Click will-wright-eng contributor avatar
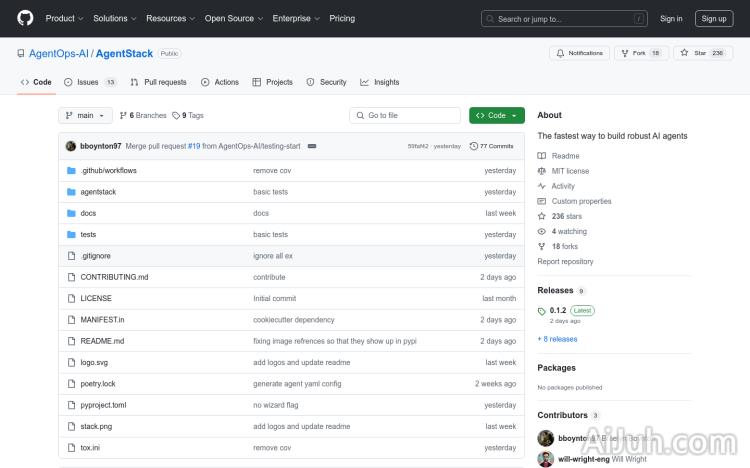This screenshot has width=750, height=468. pyautogui.click(x=545, y=459)
